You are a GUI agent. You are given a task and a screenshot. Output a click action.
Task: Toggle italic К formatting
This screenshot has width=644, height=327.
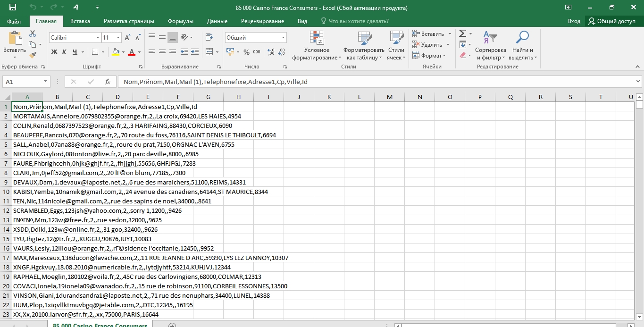pos(65,52)
